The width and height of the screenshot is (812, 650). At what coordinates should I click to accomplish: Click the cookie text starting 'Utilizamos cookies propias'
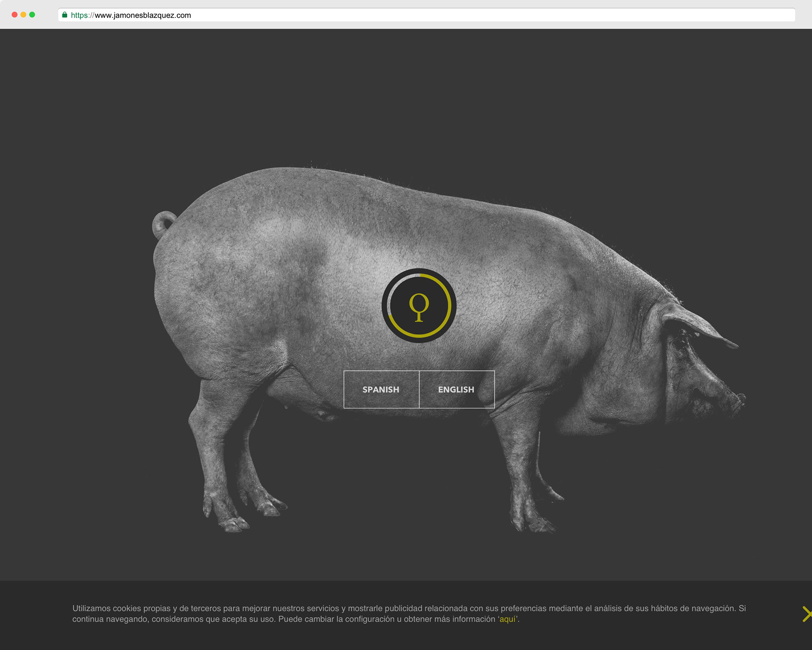409,614
